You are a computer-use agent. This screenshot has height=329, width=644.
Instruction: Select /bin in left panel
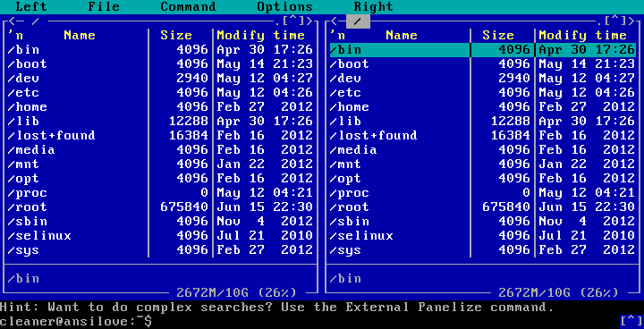click(x=160, y=50)
